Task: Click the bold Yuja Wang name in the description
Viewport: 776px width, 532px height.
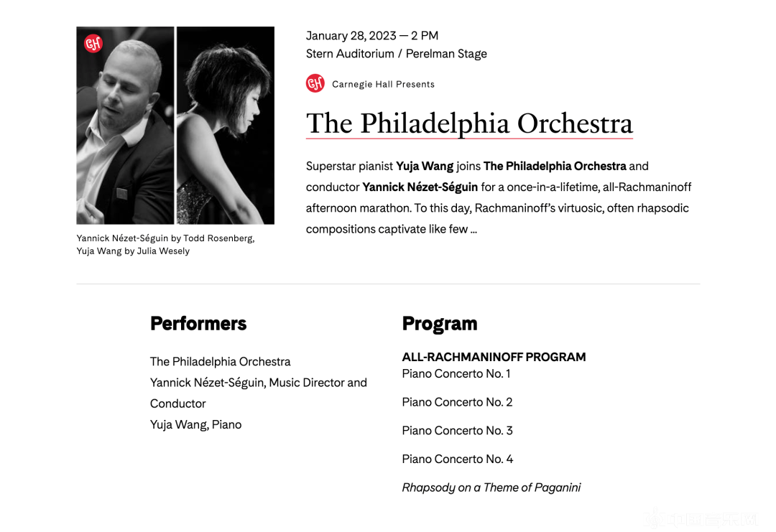Action: tap(425, 167)
